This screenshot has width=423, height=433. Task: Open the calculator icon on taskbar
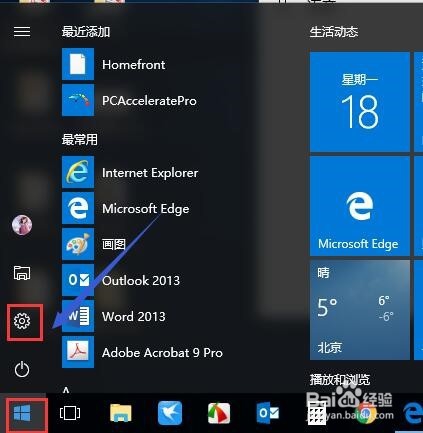pyautogui.click(x=316, y=413)
